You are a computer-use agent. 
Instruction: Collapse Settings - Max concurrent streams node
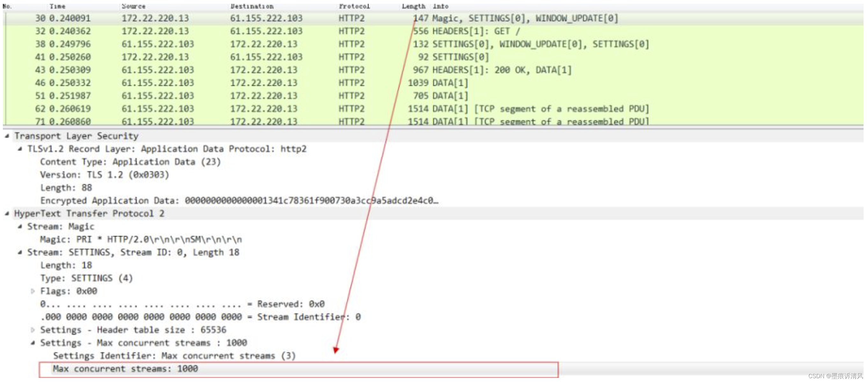pyautogui.click(x=33, y=343)
